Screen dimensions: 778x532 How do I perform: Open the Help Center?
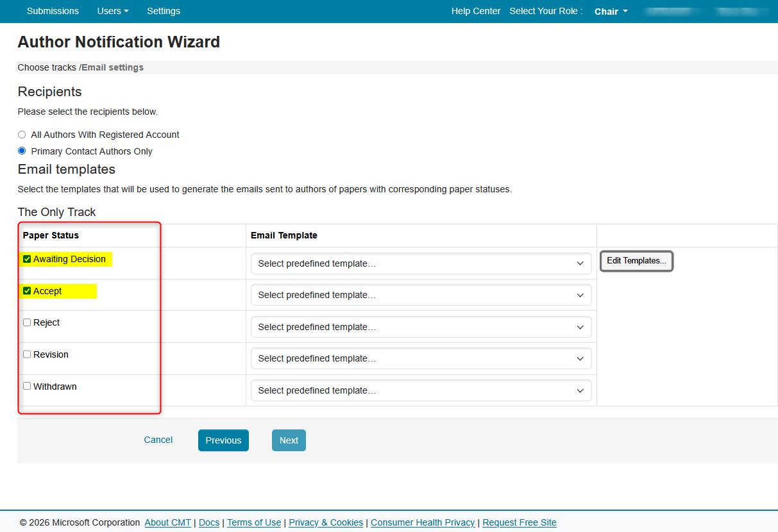tap(475, 11)
